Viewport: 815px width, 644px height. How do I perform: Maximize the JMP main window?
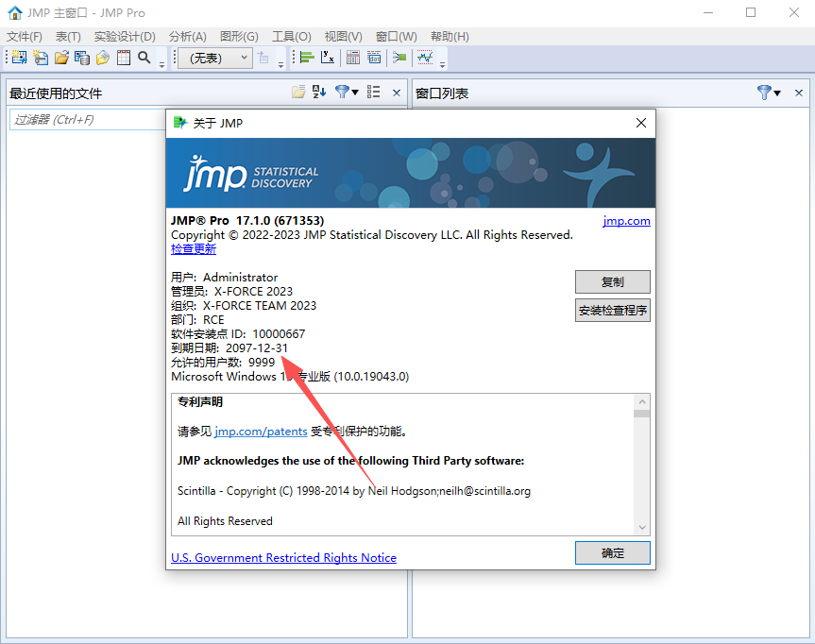[x=751, y=12]
